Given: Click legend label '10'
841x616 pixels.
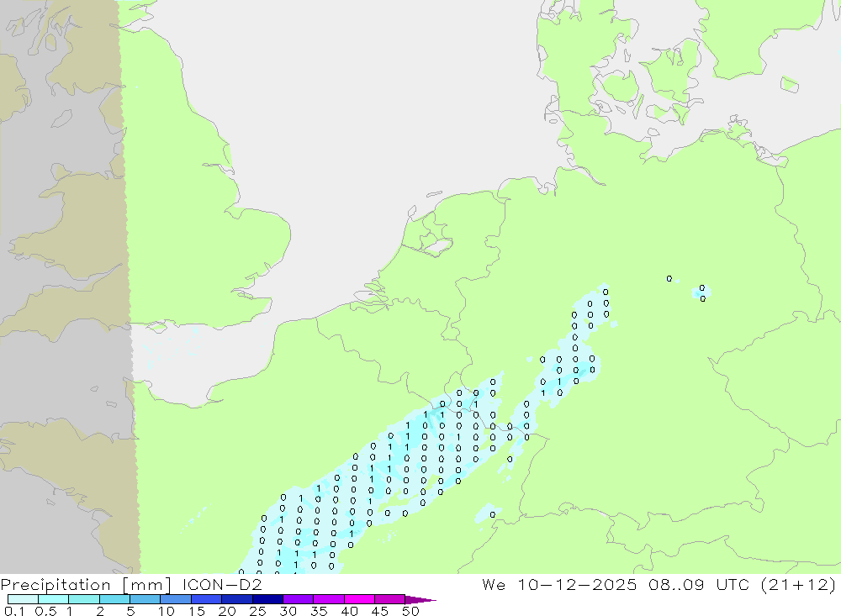Looking at the screenshot, I should 167,611.
